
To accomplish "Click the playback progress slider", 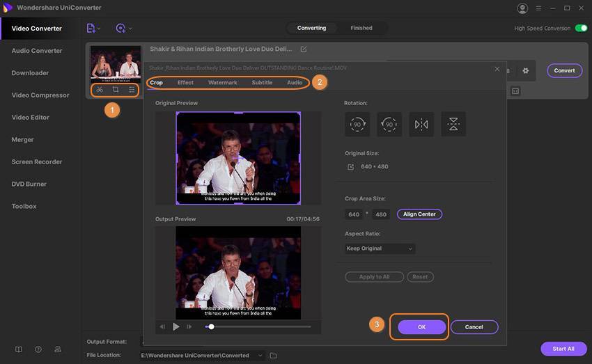I will click(258, 326).
